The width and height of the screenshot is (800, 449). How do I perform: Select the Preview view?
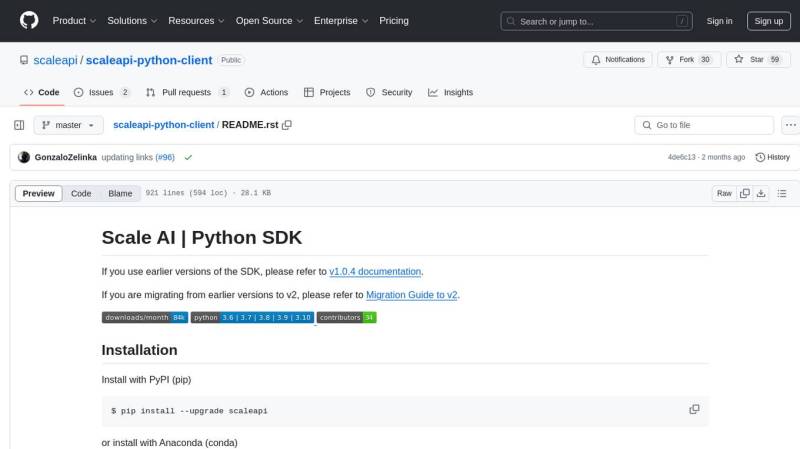pyautogui.click(x=38, y=193)
